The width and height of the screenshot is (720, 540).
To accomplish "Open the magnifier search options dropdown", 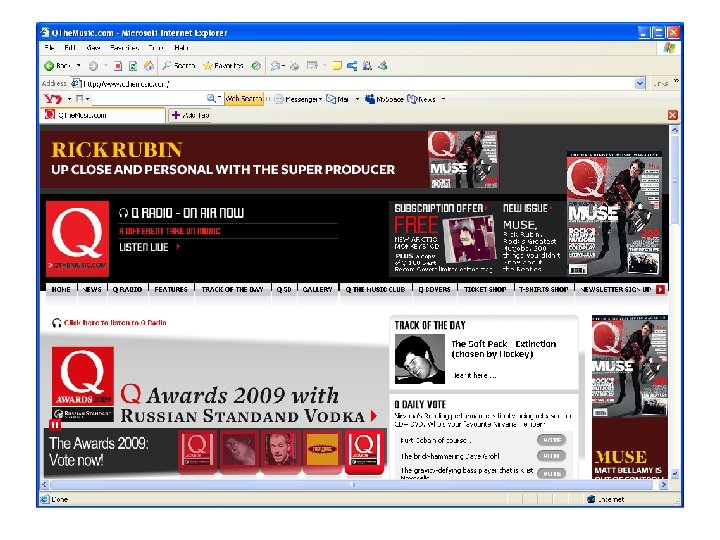I will coord(219,98).
